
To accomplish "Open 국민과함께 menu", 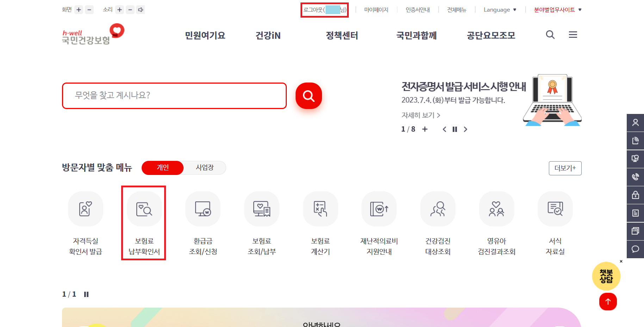I will tap(416, 35).
